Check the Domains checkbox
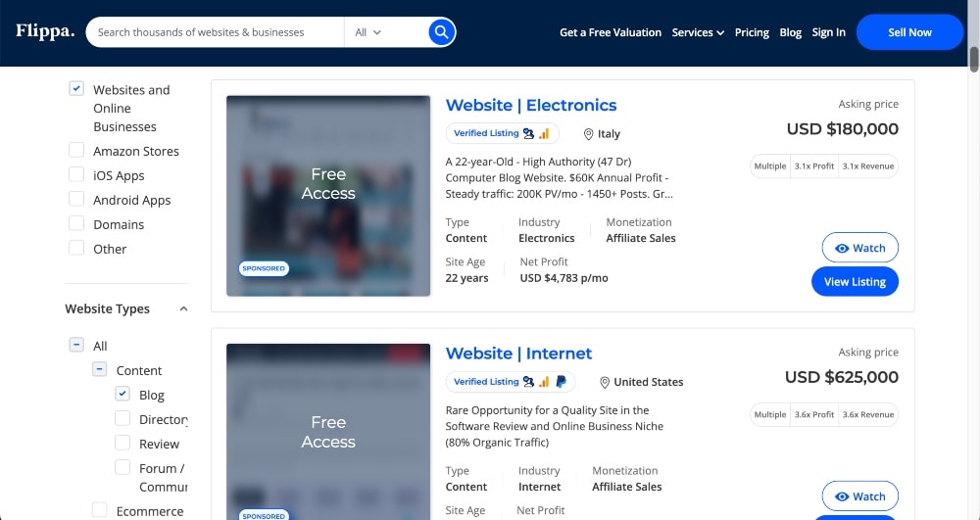Screen dimensions: 980x520 click(x=76, y=223)
